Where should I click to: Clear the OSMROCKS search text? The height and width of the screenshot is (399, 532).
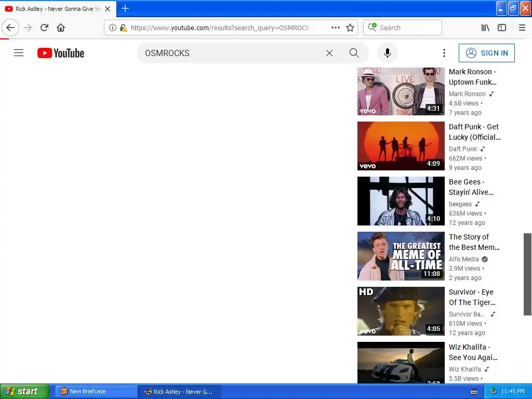[329, 53]
